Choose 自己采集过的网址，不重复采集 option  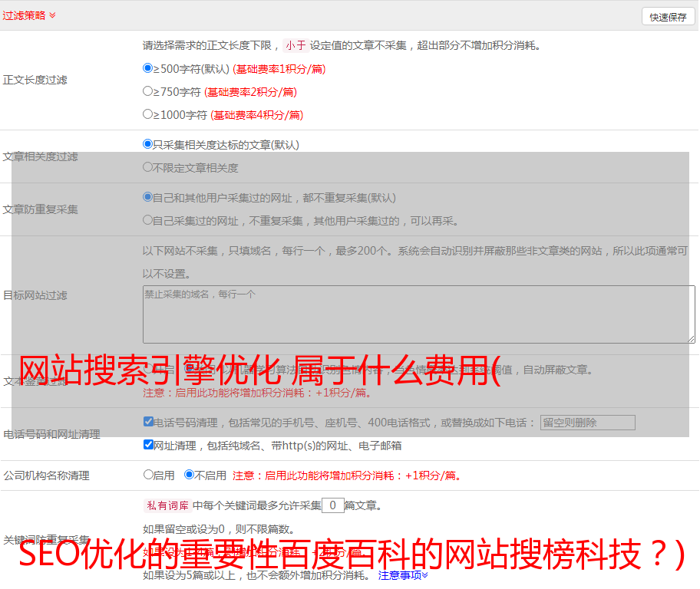tap(147, 220)
